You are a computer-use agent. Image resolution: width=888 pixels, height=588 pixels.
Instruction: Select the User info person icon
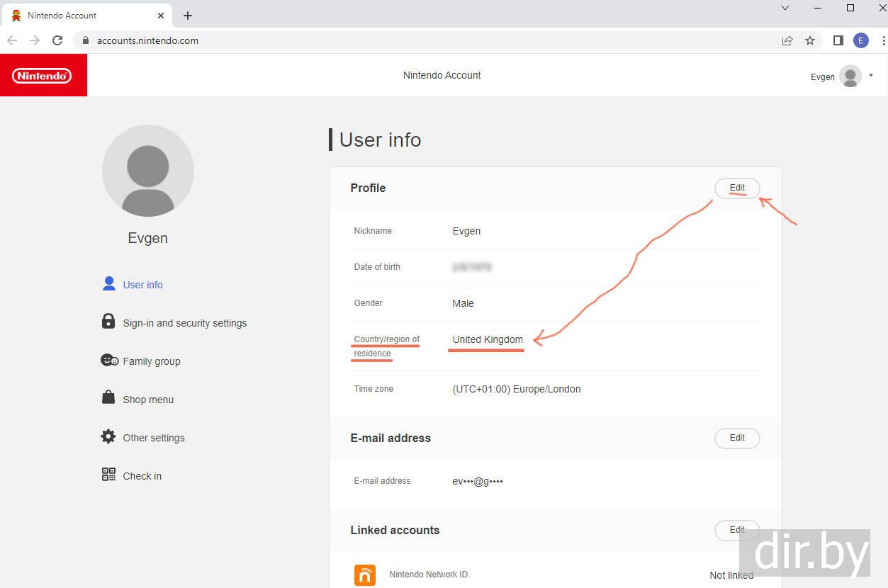pos(108,284)
